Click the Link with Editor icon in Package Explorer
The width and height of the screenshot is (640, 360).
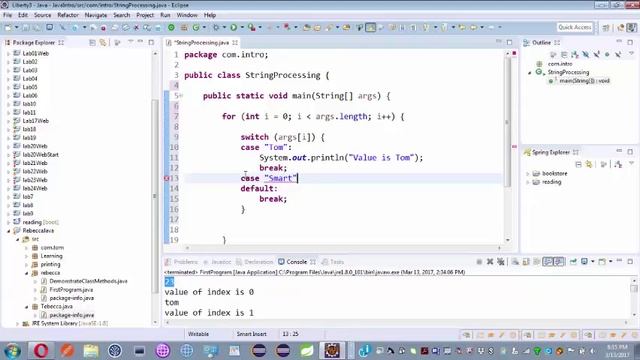103,42
